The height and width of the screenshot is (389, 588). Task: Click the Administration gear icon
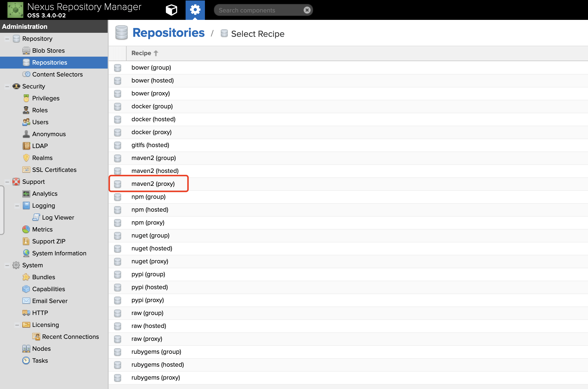[x=195, y=10]
